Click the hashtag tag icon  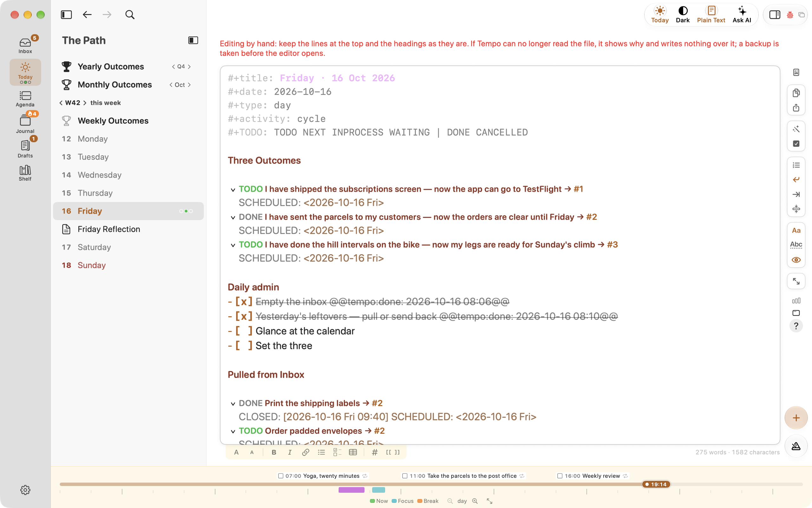375,452
